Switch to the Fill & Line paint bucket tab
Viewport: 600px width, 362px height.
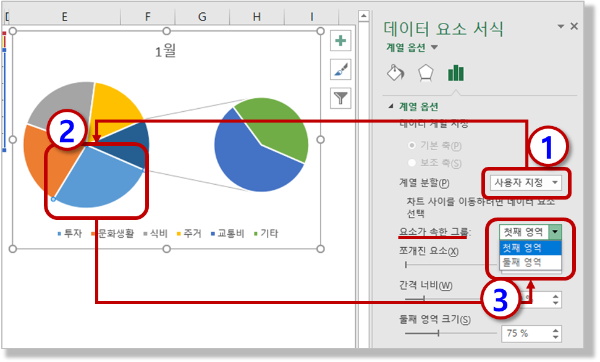(395, 72)
